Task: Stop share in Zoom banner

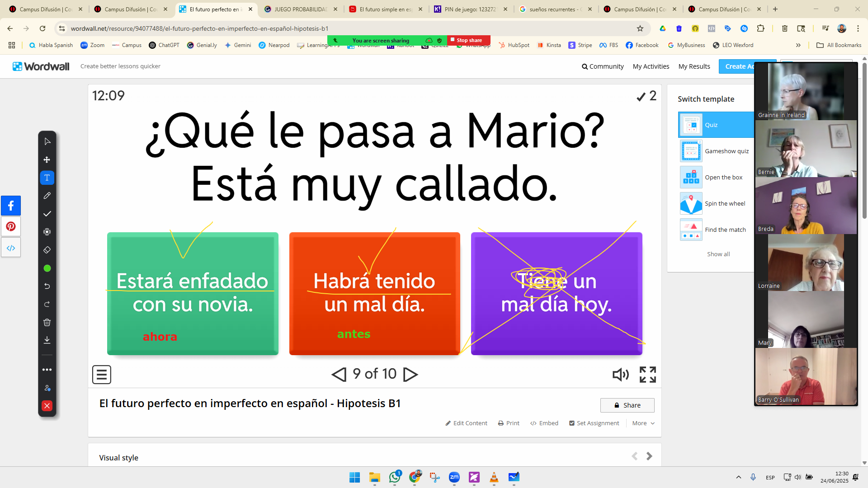Action: [469, 40]
